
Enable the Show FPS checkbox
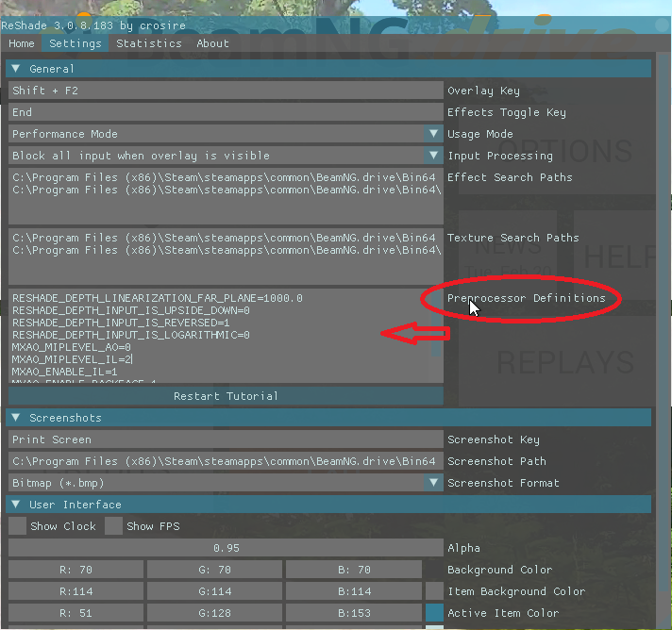[113, 526]
